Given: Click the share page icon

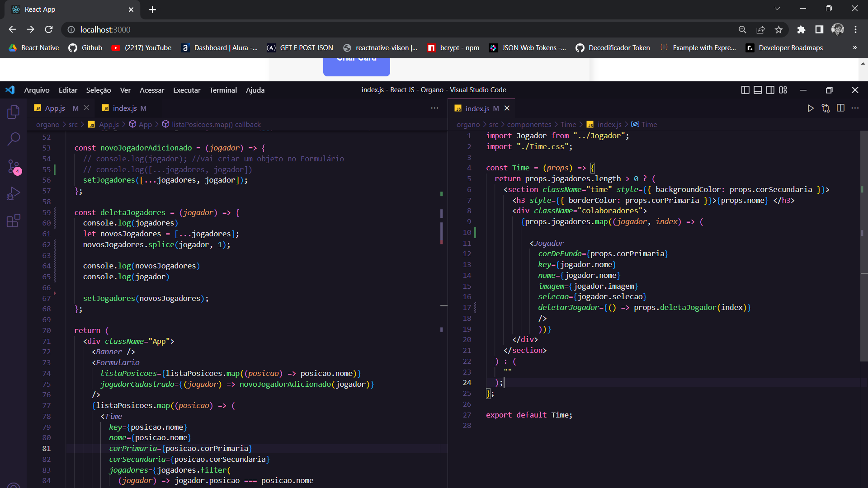Looking at the screenshot, I should [x=760, y=29].
